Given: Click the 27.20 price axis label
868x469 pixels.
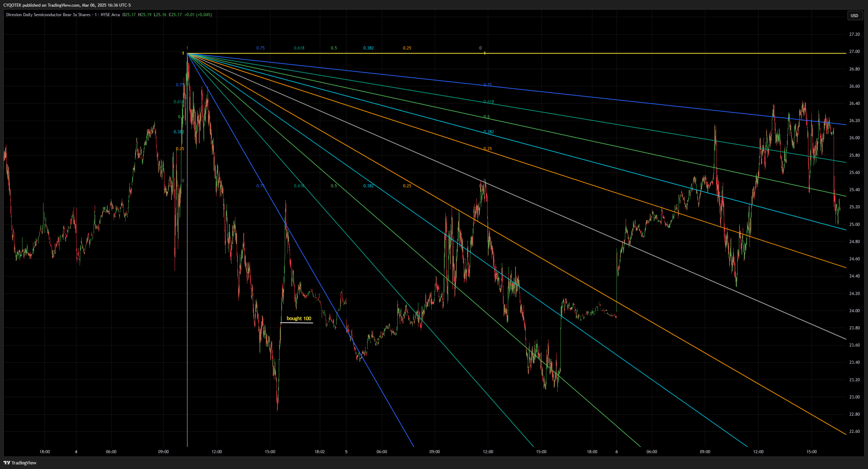Looking at the screenshot, I should click(x=854, y=34).
